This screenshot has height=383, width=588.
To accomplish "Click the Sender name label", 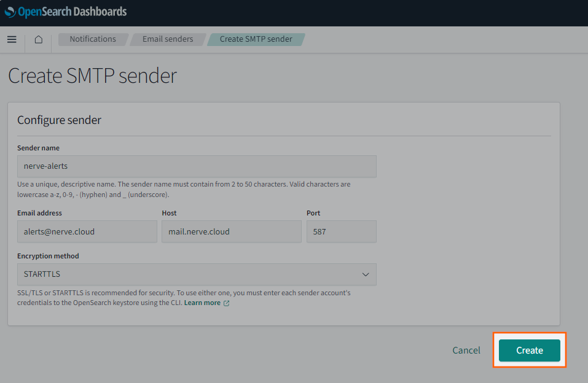I will pos(38,148).
